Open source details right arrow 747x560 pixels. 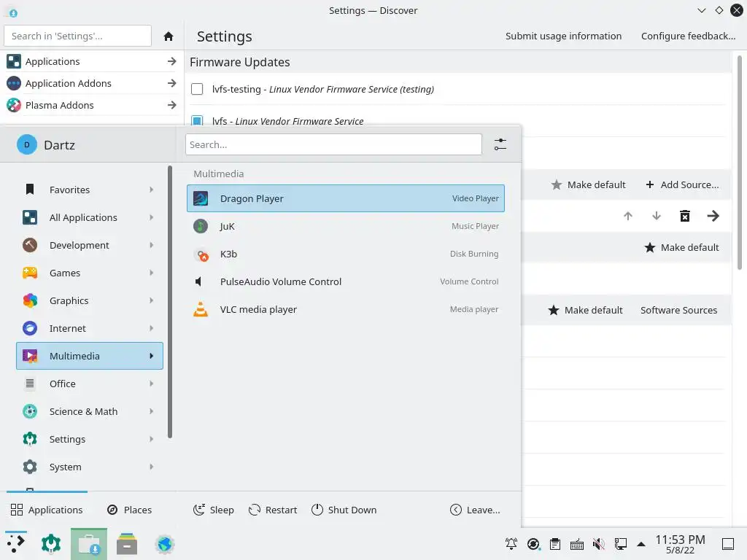tap(713, 216)
